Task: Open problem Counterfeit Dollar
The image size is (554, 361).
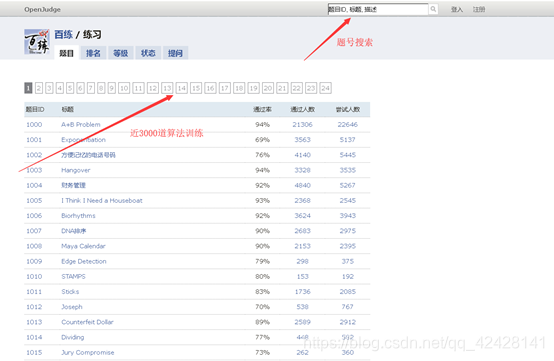Action: 87,322
